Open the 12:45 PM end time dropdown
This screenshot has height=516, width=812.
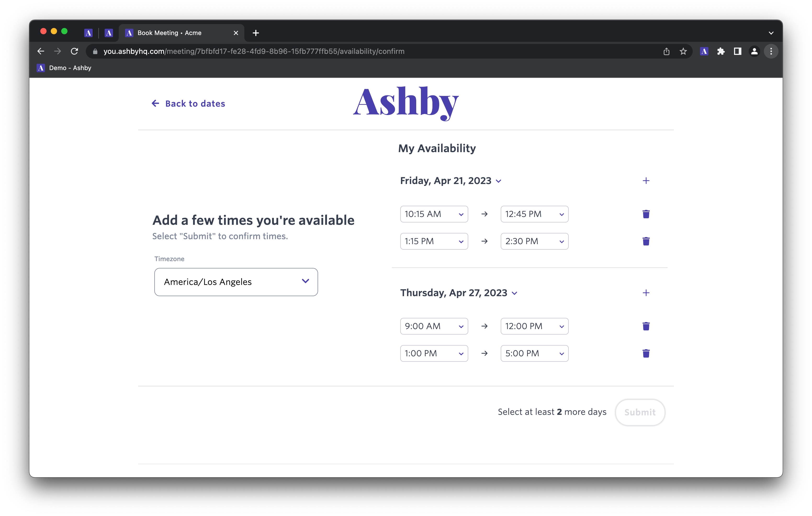534,214
